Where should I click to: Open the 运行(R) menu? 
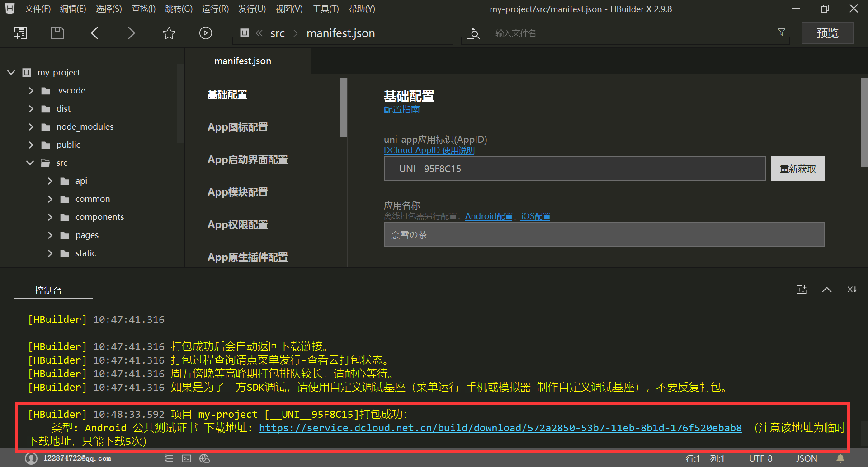pos(215,9)
